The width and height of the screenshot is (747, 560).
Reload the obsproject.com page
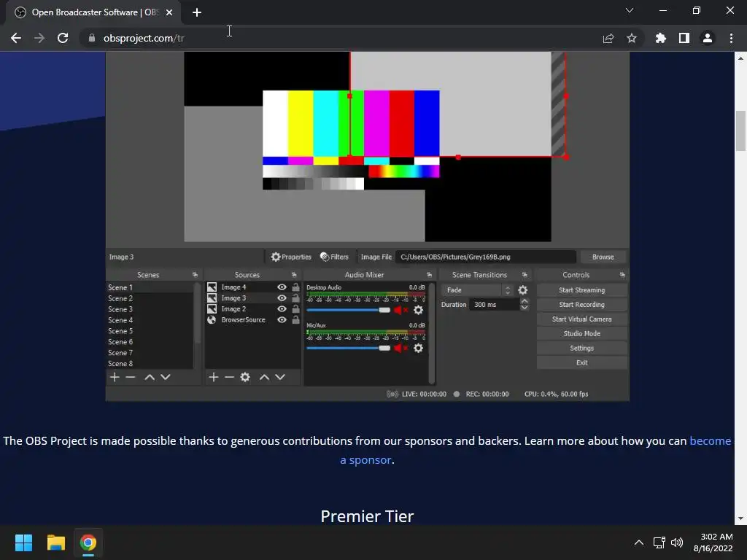63,38
